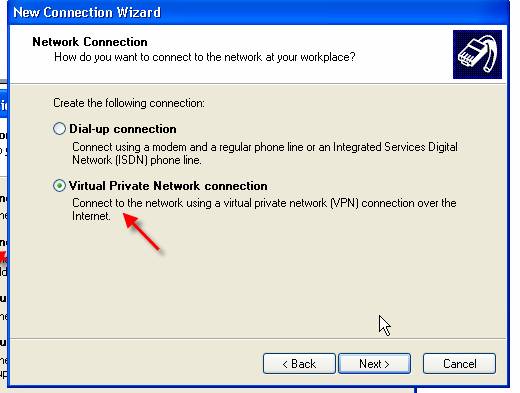The width and height of the screenshot is (520, 393).
Task: Select the Virtual Private Network radio button
Action: [59, 186]
